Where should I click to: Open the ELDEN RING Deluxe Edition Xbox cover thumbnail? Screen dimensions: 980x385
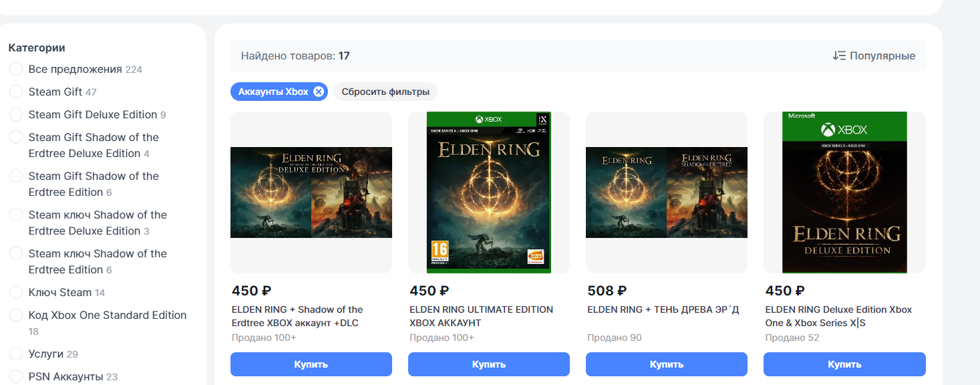[844, 192]
